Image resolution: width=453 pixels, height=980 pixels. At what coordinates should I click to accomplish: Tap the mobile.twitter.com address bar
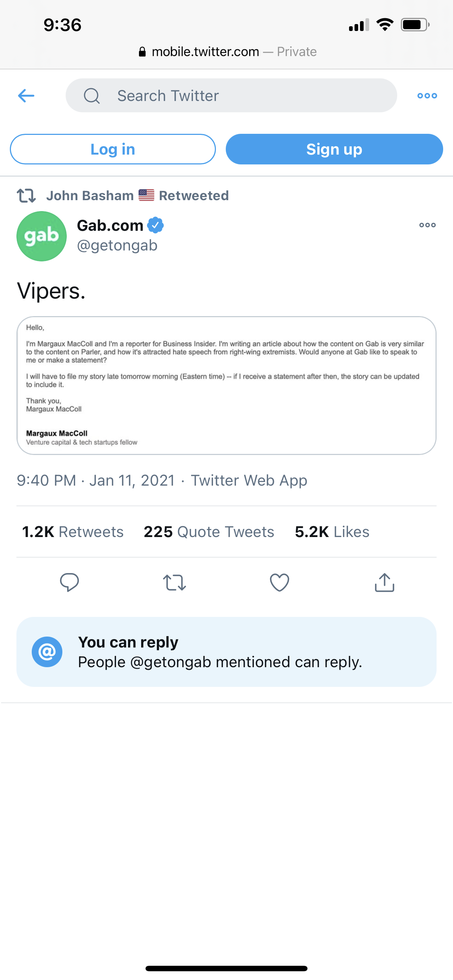click(x=227, y=51)
